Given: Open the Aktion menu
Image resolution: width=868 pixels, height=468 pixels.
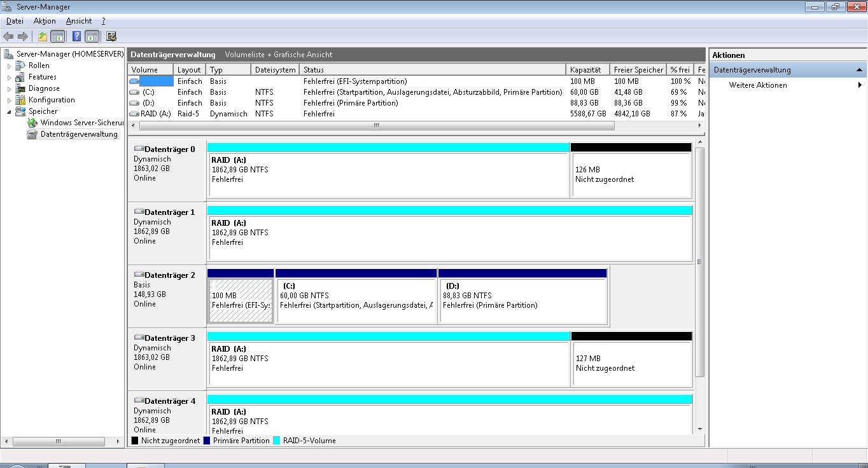Looking at the screenshot, I should point(45,21).
